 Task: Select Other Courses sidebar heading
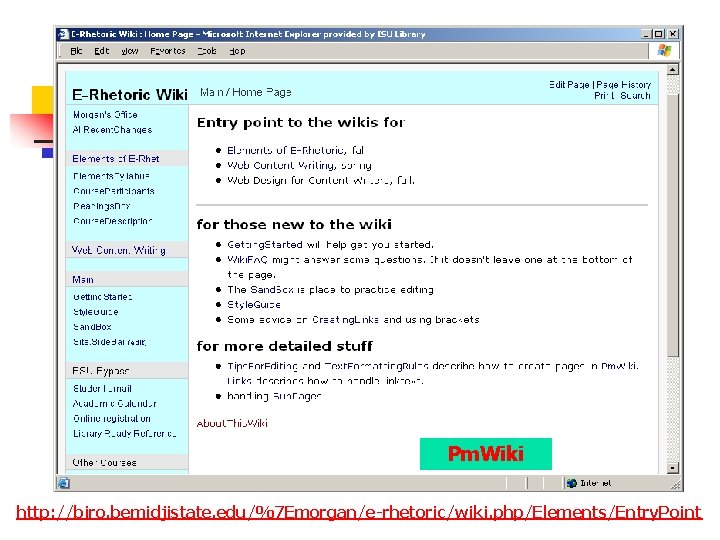click(x=104, y=463)
